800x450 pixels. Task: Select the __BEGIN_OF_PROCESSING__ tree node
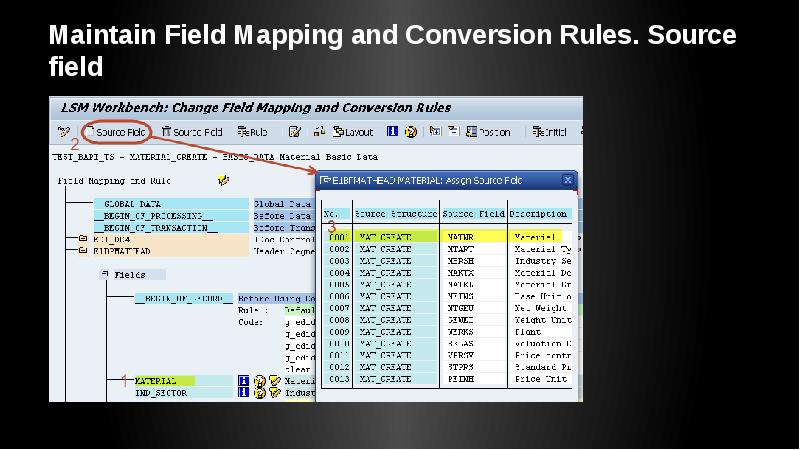coord(171,216)
